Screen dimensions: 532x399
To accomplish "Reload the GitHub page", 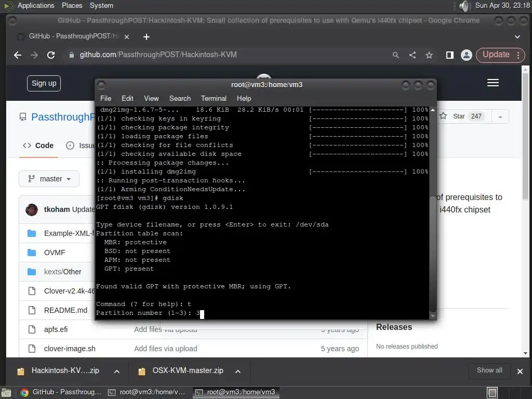I will click(x=51, y=55).
